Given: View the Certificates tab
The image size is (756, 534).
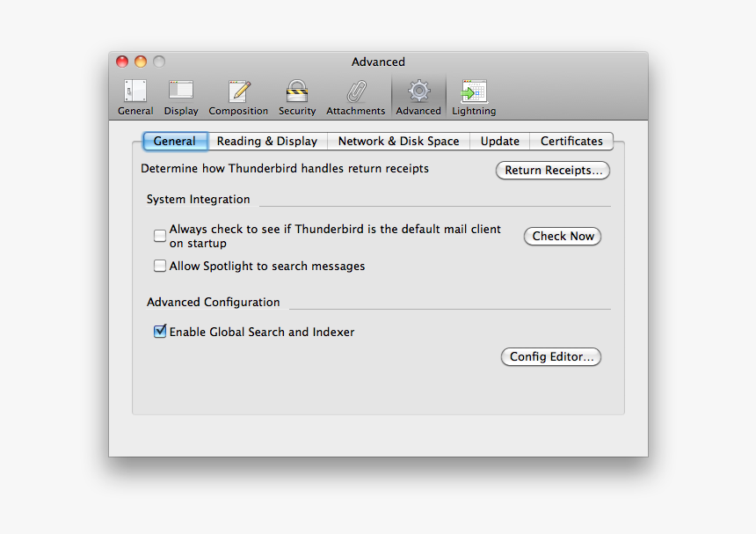Looking at the screenshot, I should (x=571, y=141).
